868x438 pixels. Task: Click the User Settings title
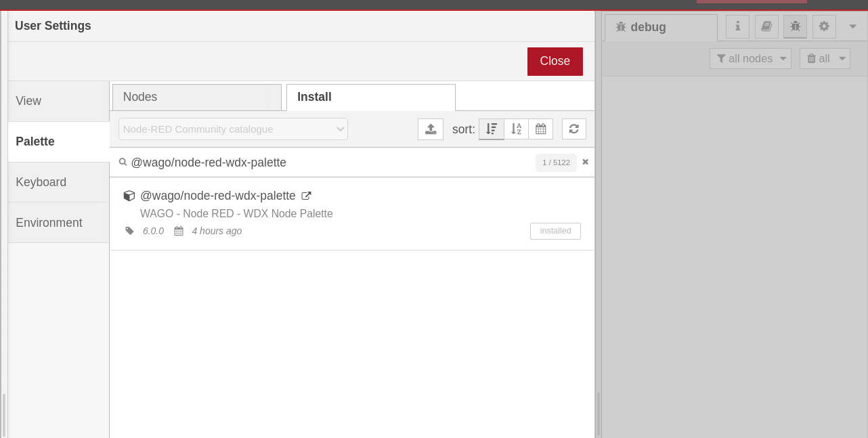(x=53, y=26)
